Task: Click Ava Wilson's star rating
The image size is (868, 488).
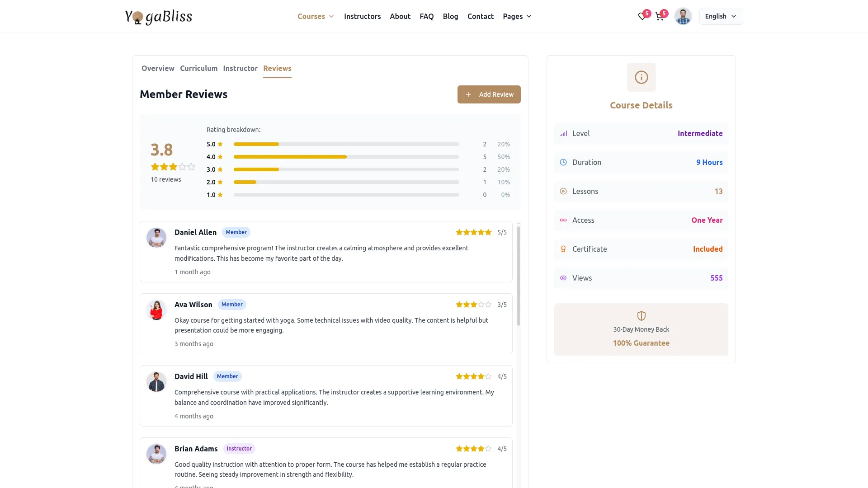Action: point(473,305)
